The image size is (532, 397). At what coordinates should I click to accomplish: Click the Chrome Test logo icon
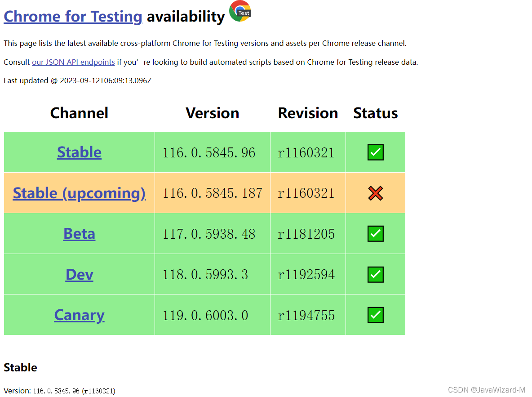click(x=240, y=11)
